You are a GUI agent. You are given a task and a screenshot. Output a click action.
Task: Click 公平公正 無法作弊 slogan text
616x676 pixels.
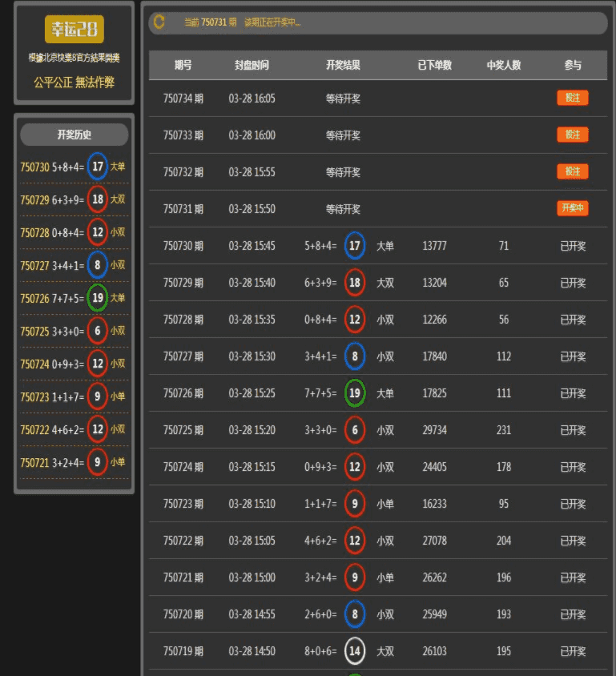point(74,82)
